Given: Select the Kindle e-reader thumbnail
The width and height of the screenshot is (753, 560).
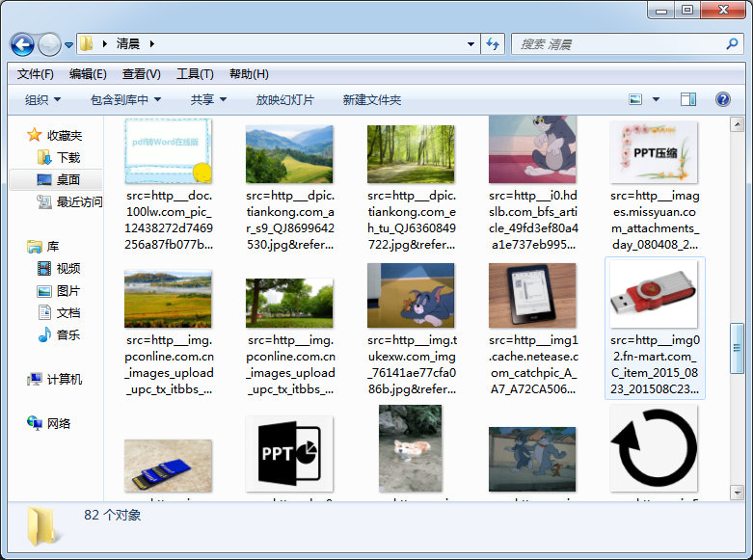Looking at the screenshot, I should click(532, 295).
